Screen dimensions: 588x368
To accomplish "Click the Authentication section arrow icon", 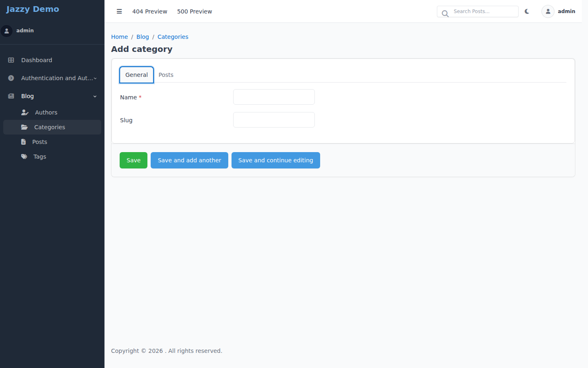I will [x=11, y=78].
